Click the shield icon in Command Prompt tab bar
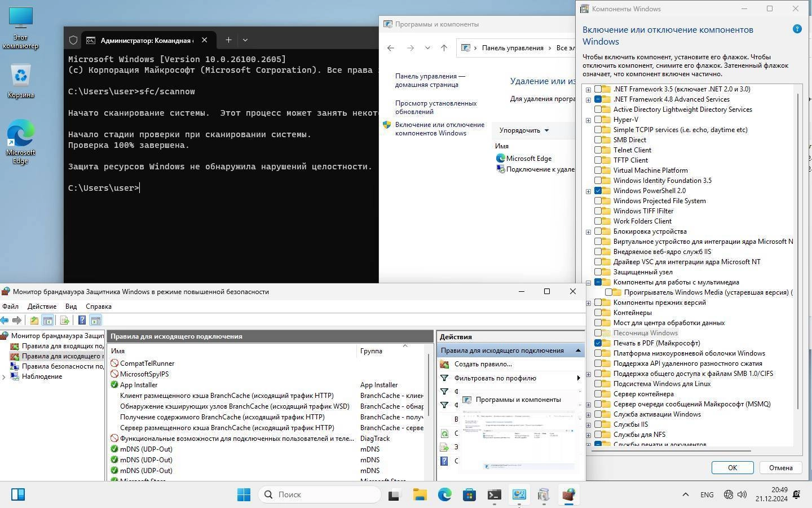The width and height of the screenshot is (812, 508). pos(73,40)
